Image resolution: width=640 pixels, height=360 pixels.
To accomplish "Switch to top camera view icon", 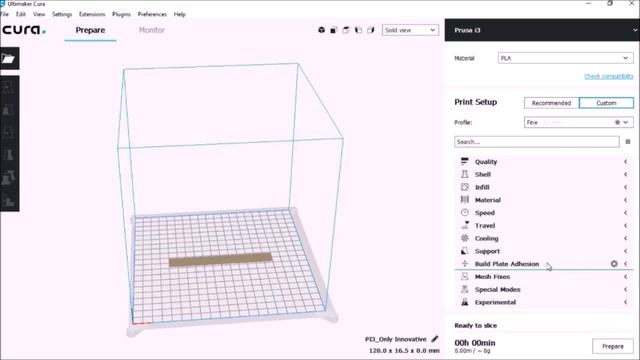I will [346, 30].
